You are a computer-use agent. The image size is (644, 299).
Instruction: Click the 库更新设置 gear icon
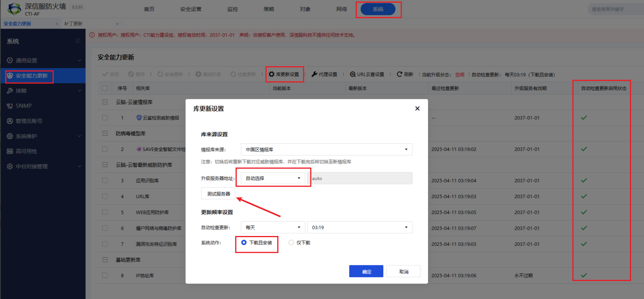tap(272, 74)
